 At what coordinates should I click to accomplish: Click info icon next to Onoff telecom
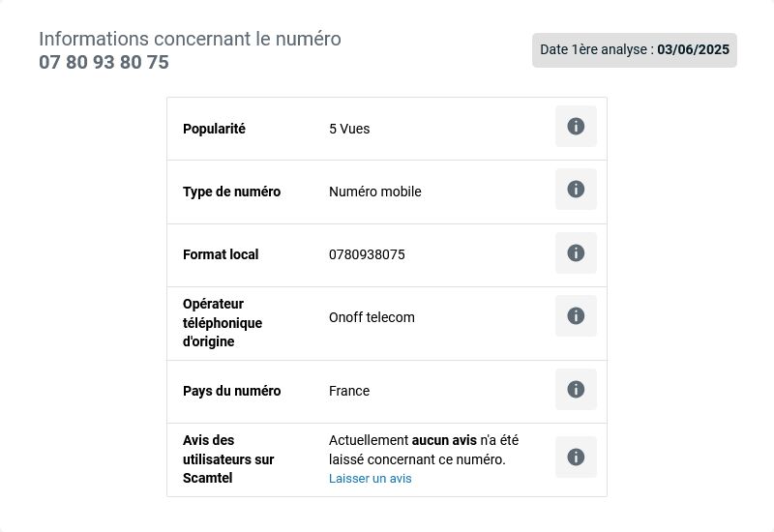tap(576, 316)
